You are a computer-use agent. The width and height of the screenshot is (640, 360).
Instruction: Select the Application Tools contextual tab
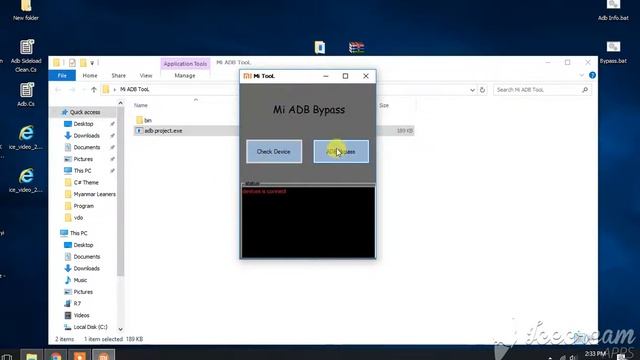(185, 64)
